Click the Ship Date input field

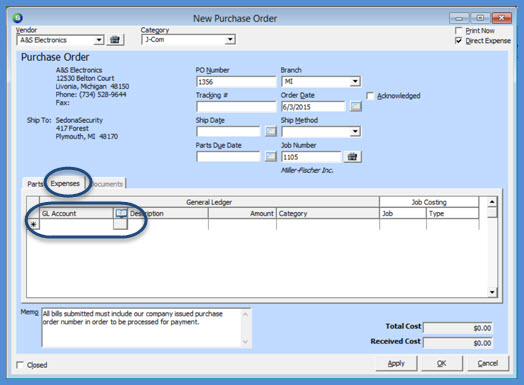[x=228, y=132]
